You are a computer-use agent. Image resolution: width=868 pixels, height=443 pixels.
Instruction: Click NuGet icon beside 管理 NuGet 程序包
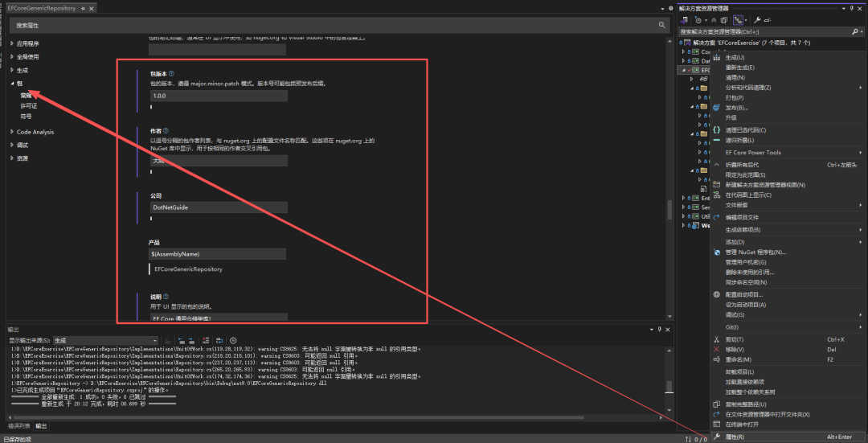click(716, 252)
